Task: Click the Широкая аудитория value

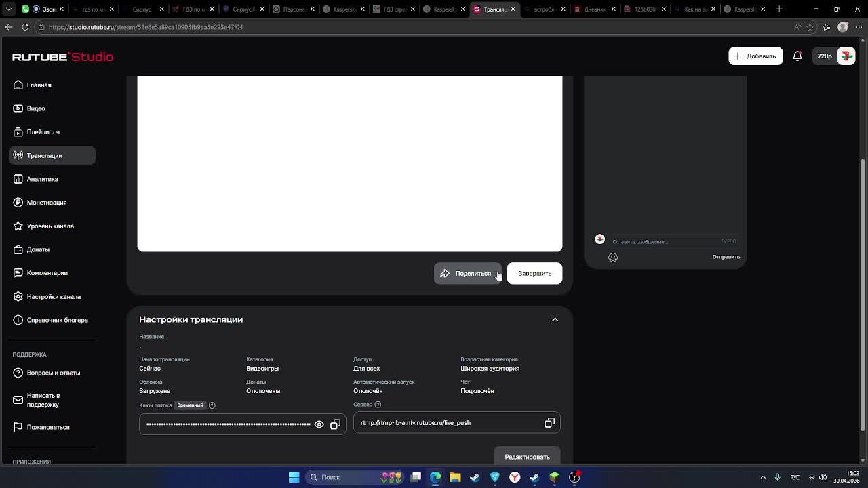Action: [490, 369]
